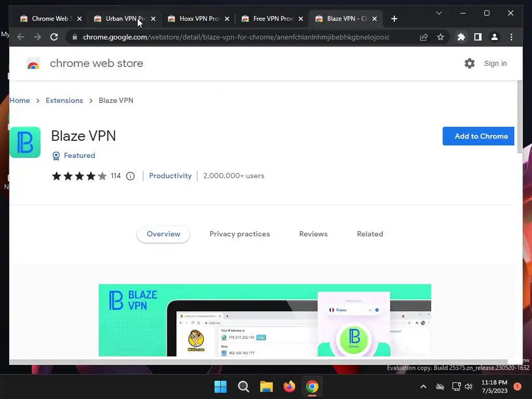Click the vertical page scrollbar
The width and height of the screenshot is (532, 399).
pos(520,117)
